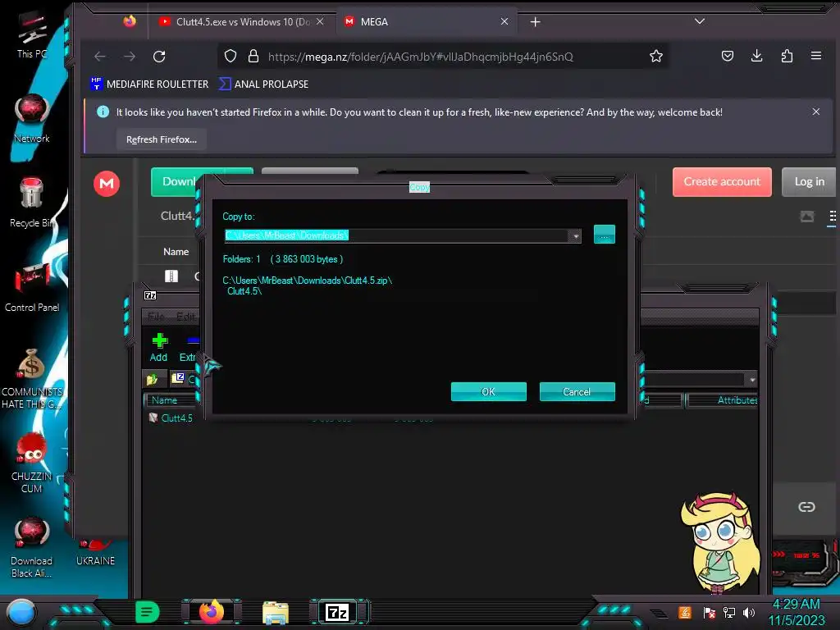Click Log in on MEGA
The image size is (840, 630).
[809, 181]
